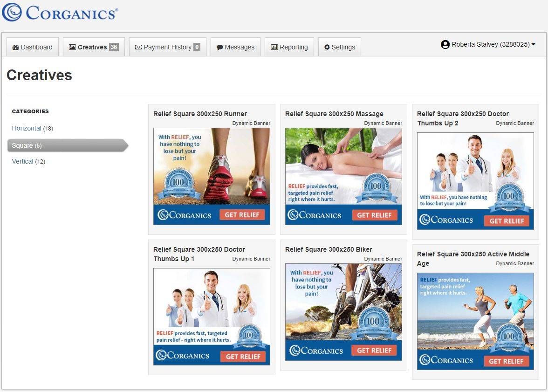This screenshot has width=548, height=392.
Task: Click the user avatar icon
Action: (445, 44)
